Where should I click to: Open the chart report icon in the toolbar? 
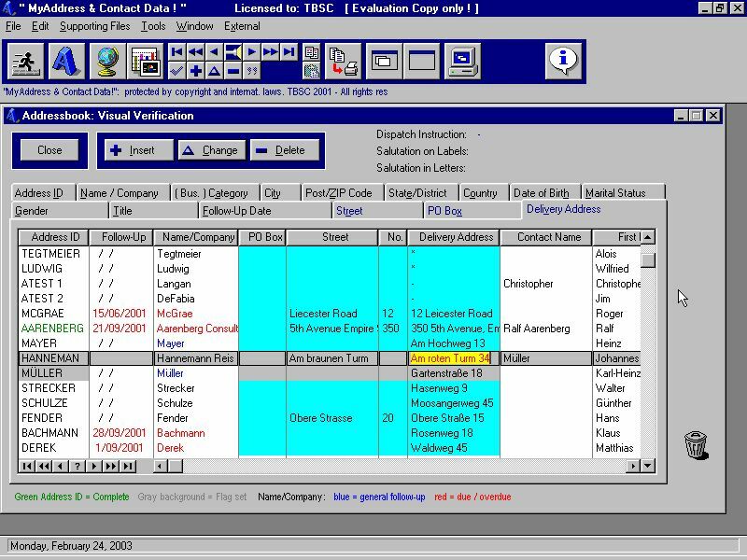coord(148,61)
